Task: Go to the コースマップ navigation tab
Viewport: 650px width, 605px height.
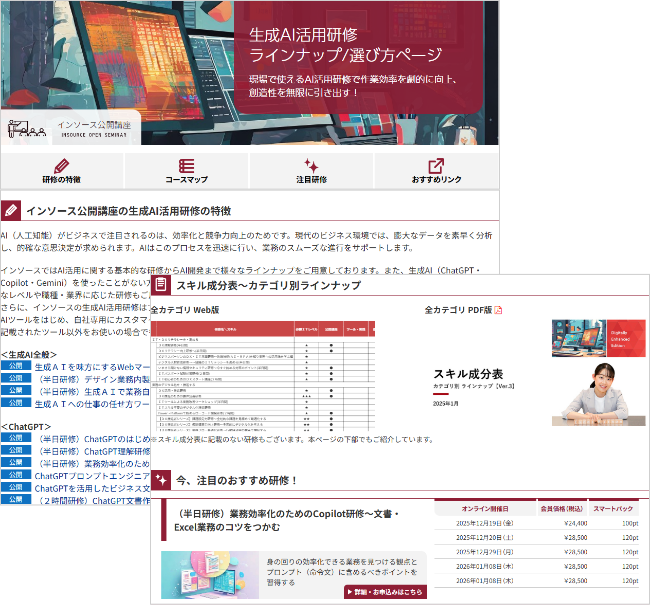Action: point(186,180)
